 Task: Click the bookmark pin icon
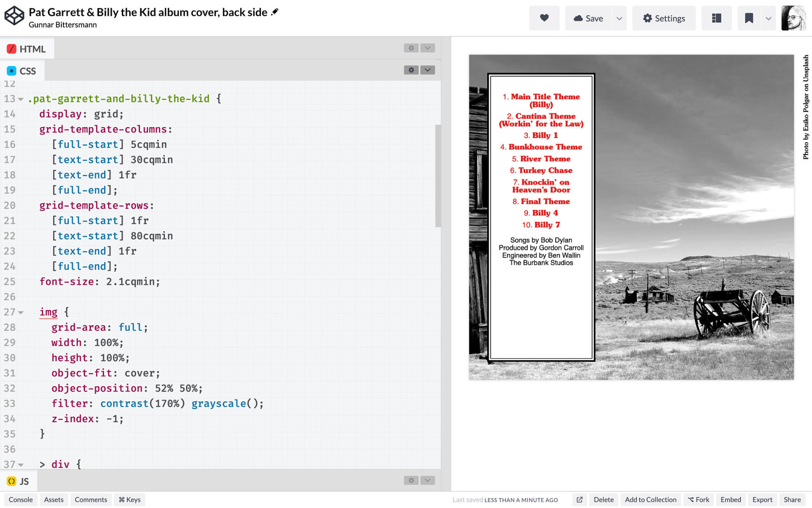[x=749, y=18]
